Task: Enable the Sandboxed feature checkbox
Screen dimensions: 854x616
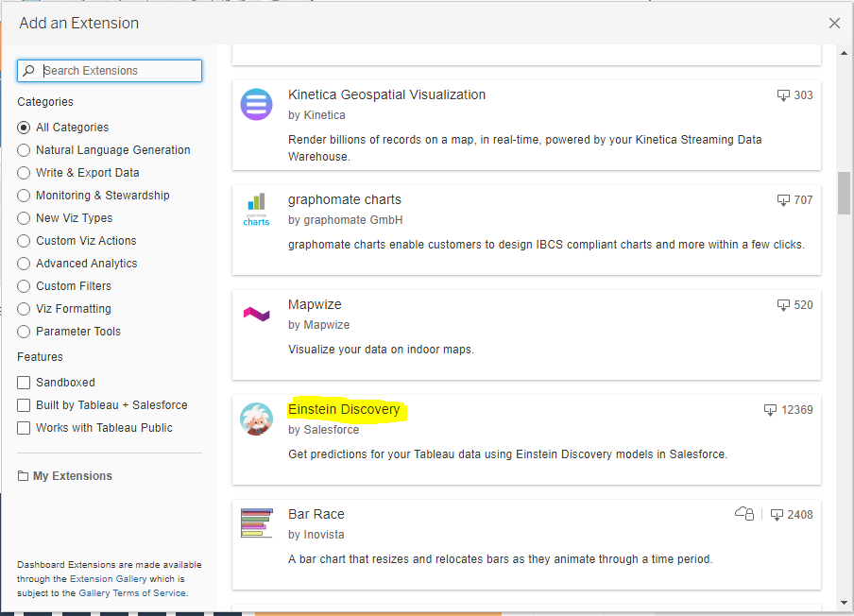Action: [x=24, y=383]
